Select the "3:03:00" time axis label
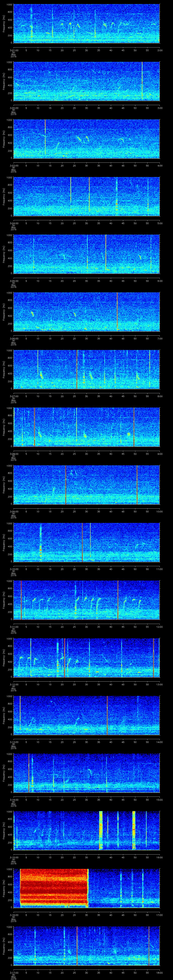 (x=14, y=165)
